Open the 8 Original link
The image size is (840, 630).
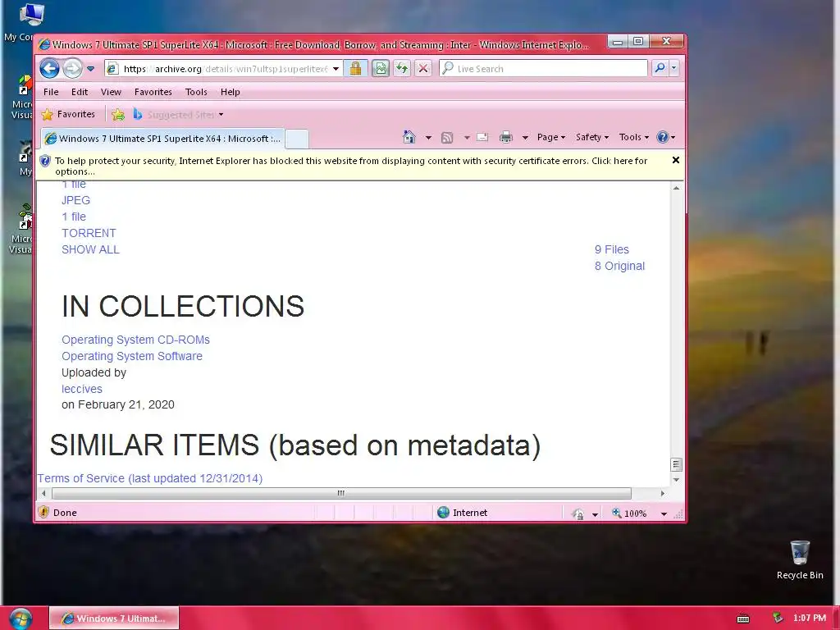tap(619, 267)
